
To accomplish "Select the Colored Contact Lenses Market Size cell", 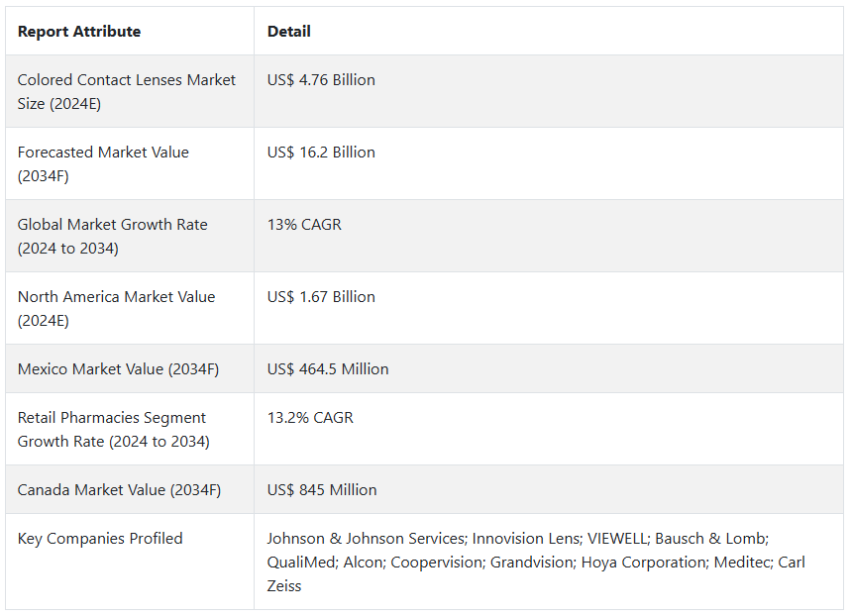I will click(x=127, y=91).
